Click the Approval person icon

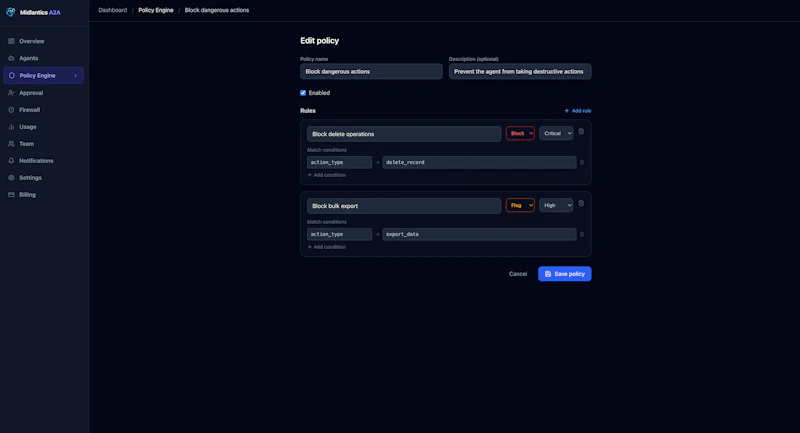[x=11, y=93]
